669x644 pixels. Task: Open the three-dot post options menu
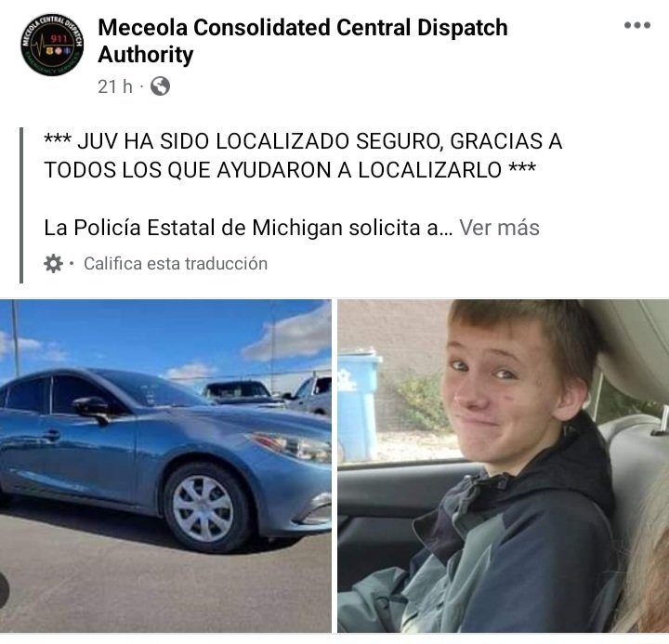[637, 25]
